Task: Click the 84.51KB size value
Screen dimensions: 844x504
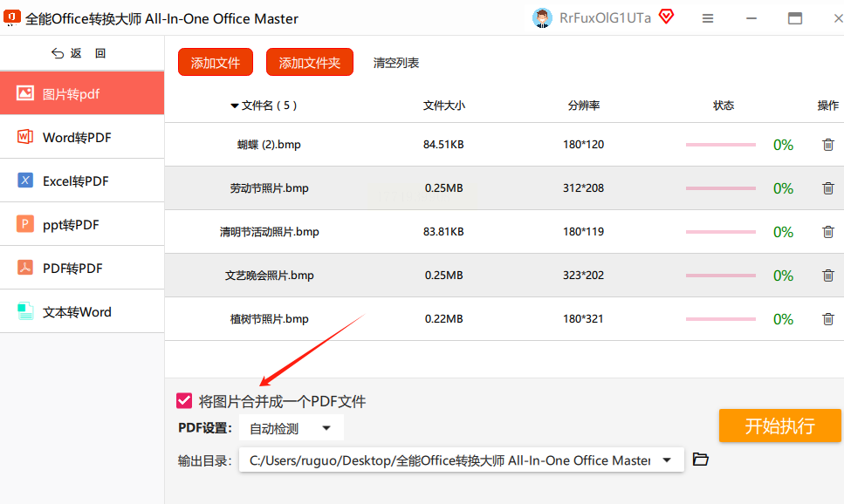Action: [443, 145]
